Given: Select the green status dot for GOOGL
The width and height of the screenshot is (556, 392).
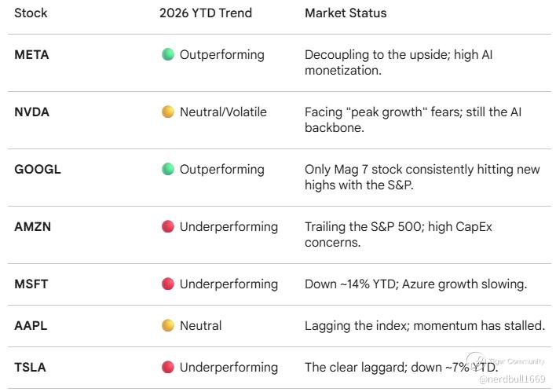Looking at the screenshot, I should [168, 170].
